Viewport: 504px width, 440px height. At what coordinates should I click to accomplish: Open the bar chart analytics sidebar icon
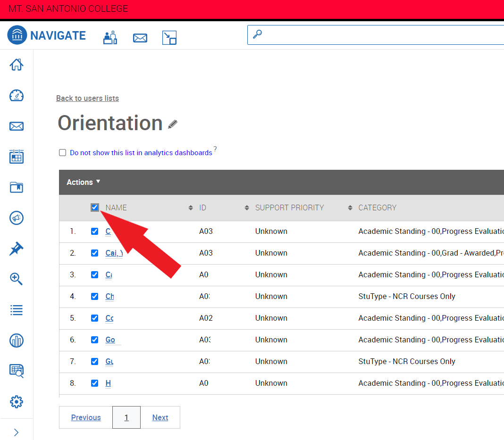pyautogui.click(x=17, y=340)
